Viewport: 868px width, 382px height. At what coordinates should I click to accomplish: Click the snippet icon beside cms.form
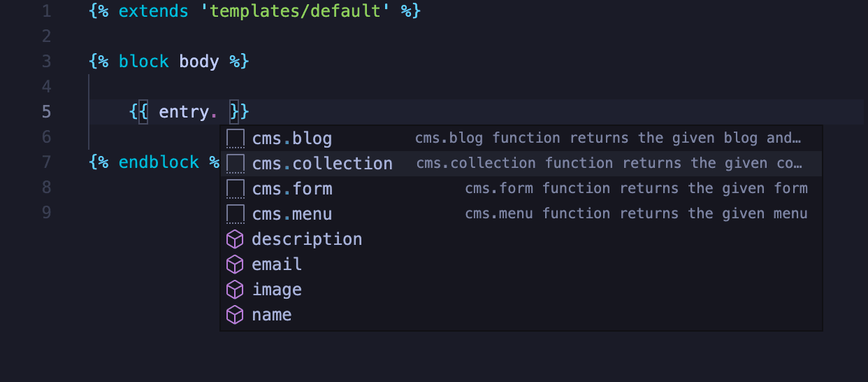click(x=236, y=189)
